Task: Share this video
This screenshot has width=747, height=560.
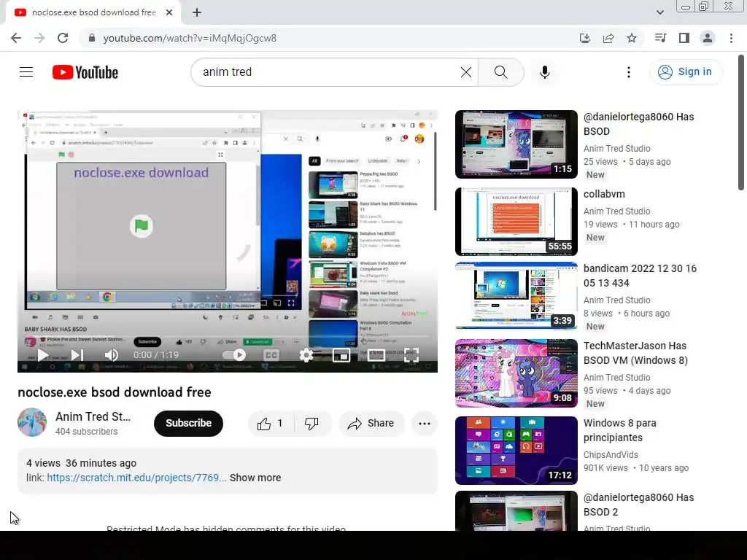Action: click(x=371, y=424)
